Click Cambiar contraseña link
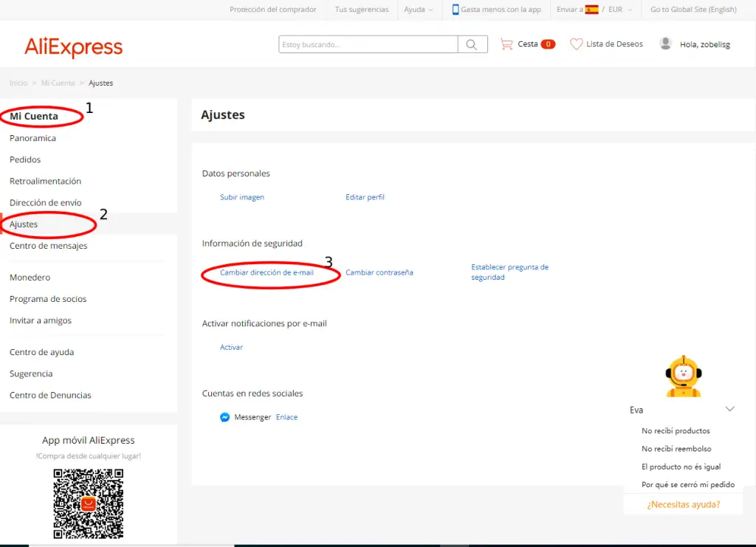Image resolution: width=756 pixels, height=547 pixels. click(x=379, y=272)
